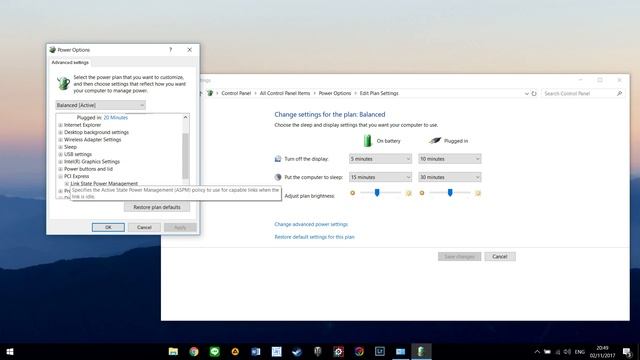Adjust Plugged in brightness slider
The image size is (640, 360).
449,193
